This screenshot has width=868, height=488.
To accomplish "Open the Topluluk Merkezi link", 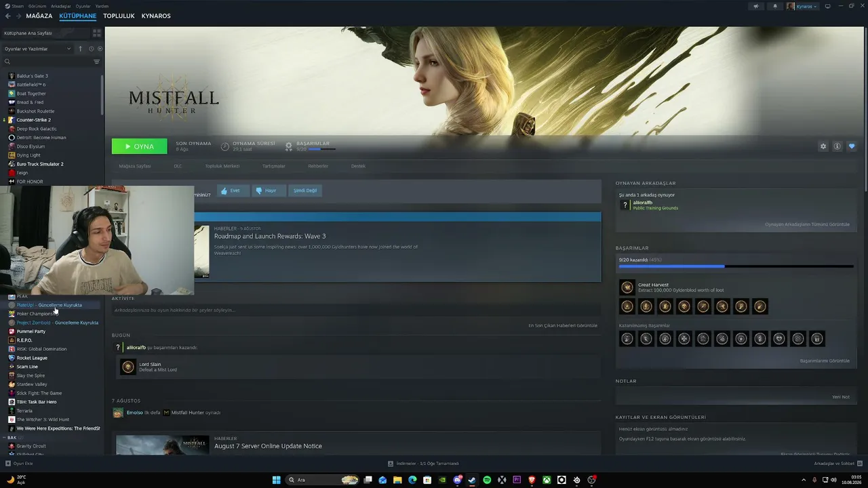I will point(222,166).
